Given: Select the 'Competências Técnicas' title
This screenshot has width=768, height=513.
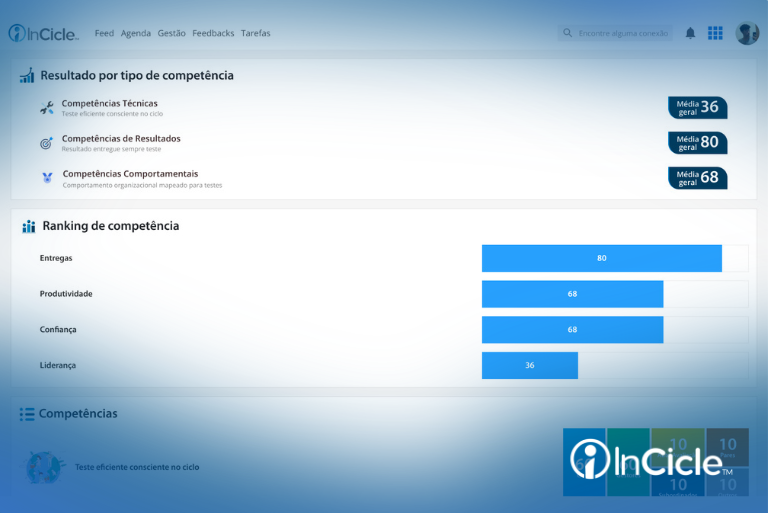Looking at the screenshot, I should (110, 103).
